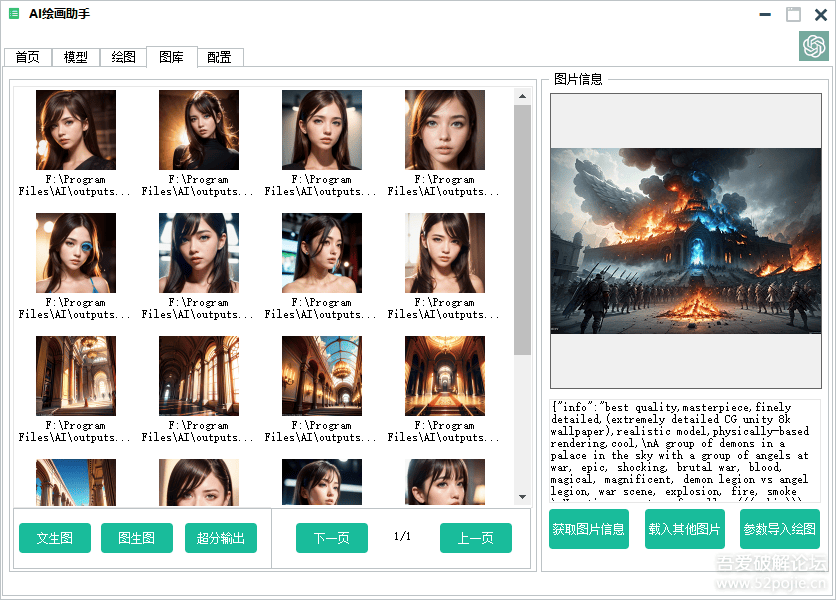Select dark arched corridor thumbnail
Viewport: 836px width, 600px height.
click(x=199, y=376)
